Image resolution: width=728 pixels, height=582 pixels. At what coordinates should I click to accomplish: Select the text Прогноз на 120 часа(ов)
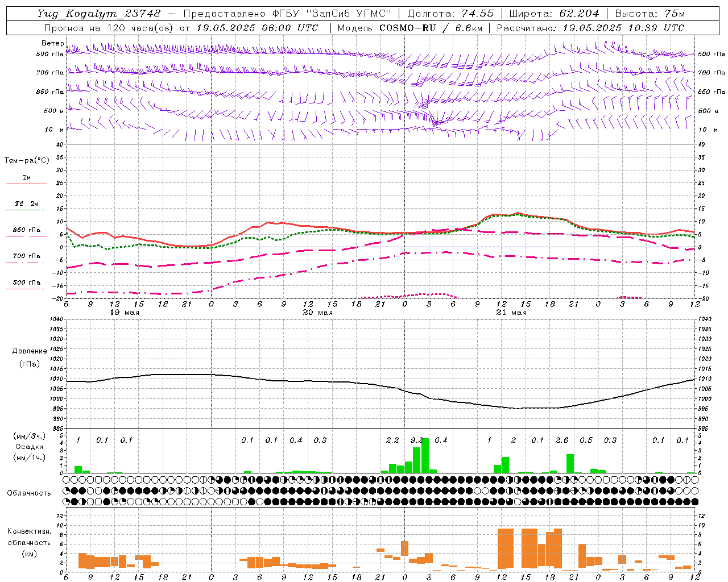point(109,28)
